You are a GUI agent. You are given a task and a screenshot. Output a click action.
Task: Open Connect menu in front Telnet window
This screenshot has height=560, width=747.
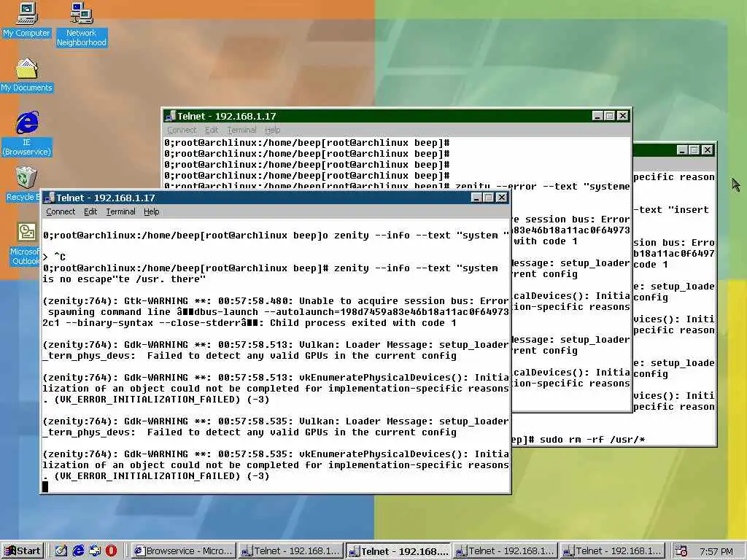point(61,211)
